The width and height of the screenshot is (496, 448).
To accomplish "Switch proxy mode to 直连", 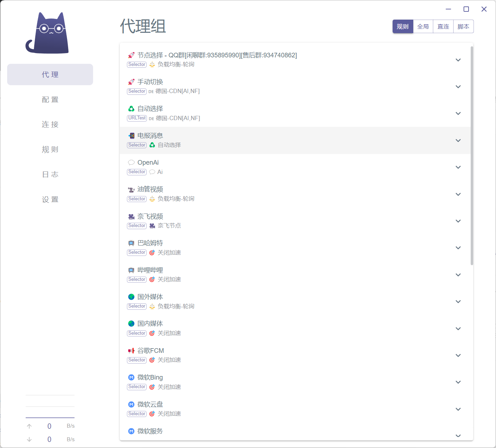I will (x=443, y=27).
